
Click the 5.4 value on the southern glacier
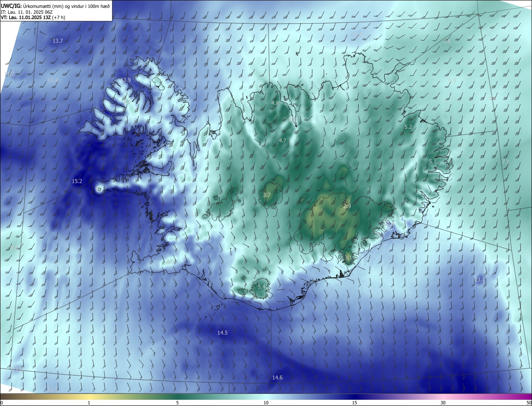tap(261, 287)
